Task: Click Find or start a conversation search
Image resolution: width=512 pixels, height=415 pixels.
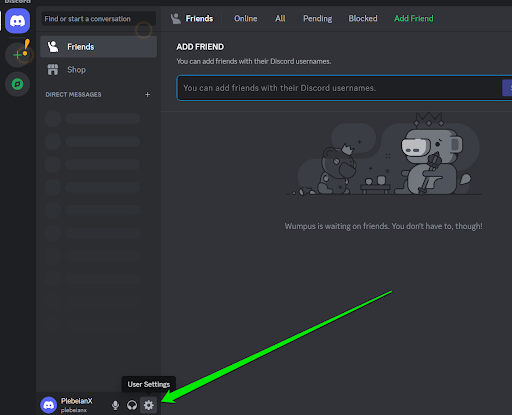Action: pyautogui.click(x=98, y=19)
